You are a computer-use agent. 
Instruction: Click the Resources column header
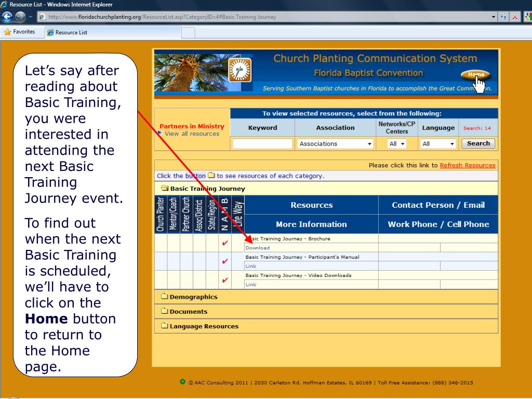(x=312, y=205)
